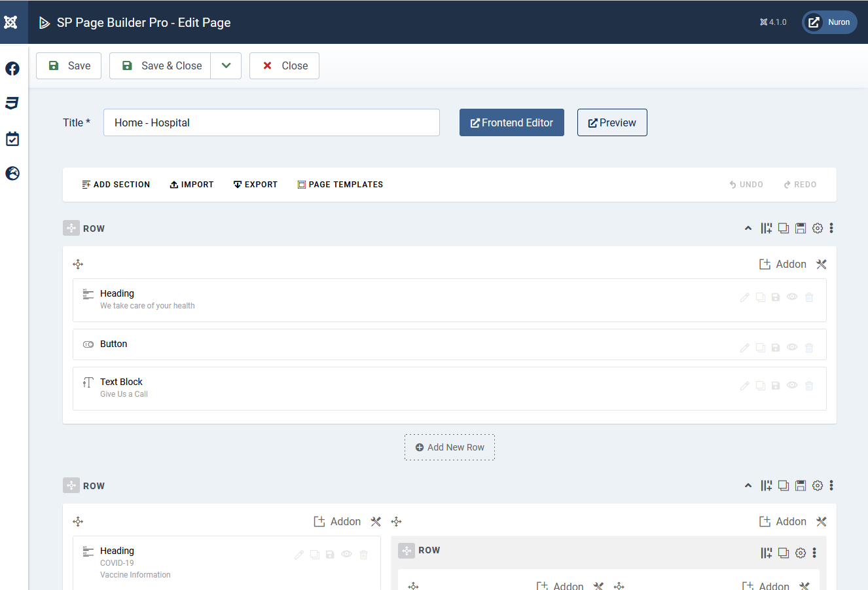Open the CSS3 icon in sidebar

[x=12, y=103]
